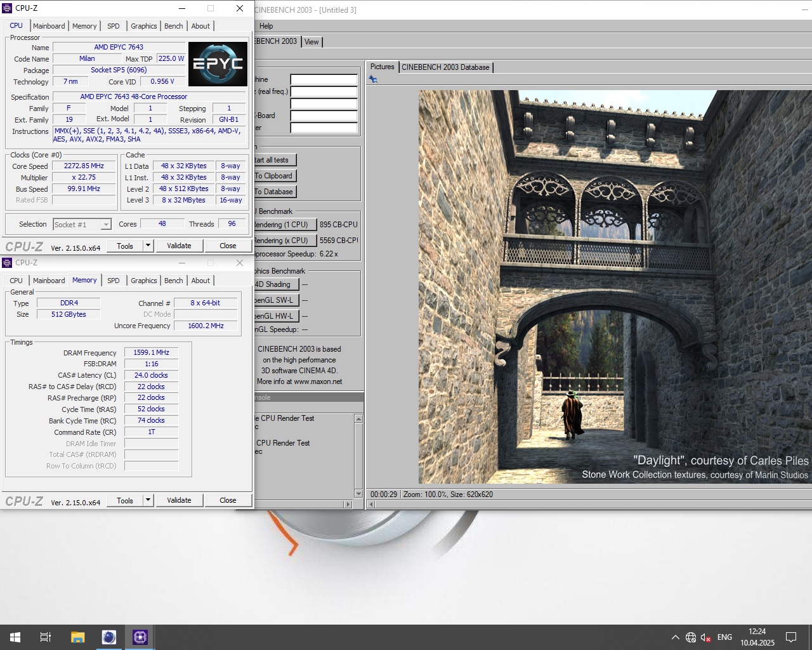Screen dimensions: 812x650
Task: Click Core Speed value 2272.85 MHz
Action: click(x=84, y=166)
